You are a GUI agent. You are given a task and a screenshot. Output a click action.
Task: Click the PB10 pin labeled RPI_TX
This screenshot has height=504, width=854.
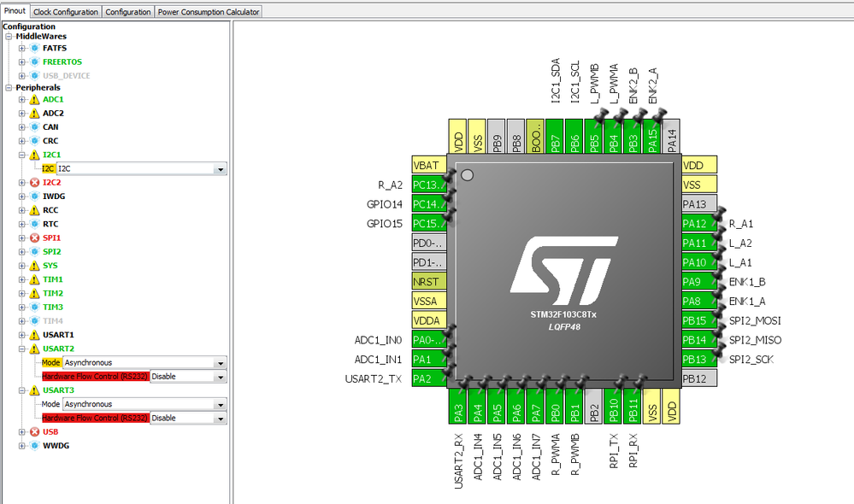tap(613, 406)
